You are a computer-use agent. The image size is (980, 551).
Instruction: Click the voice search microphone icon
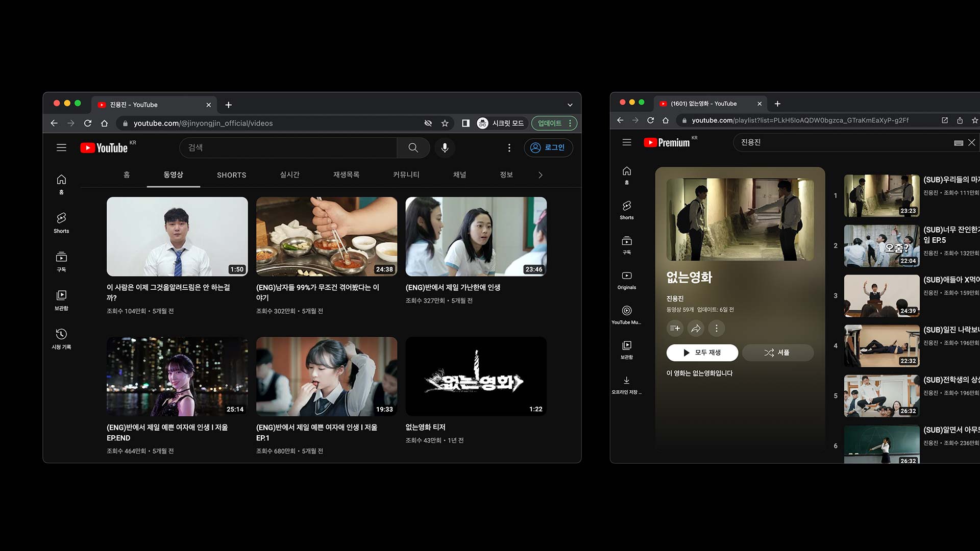(445, 147)
